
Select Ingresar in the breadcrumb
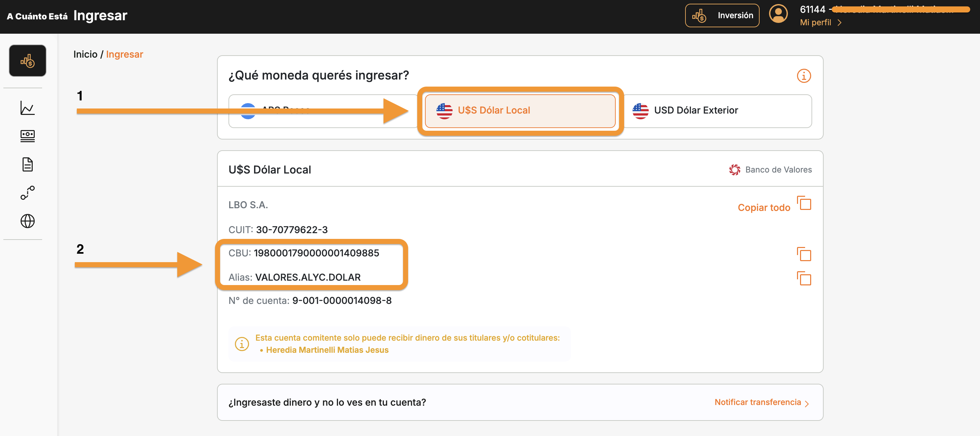point(124,54)
